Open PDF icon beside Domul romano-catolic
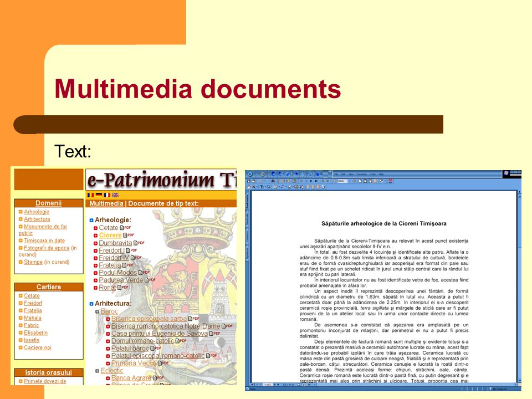Viewport: 532px width, 399px height. [181, 341]
